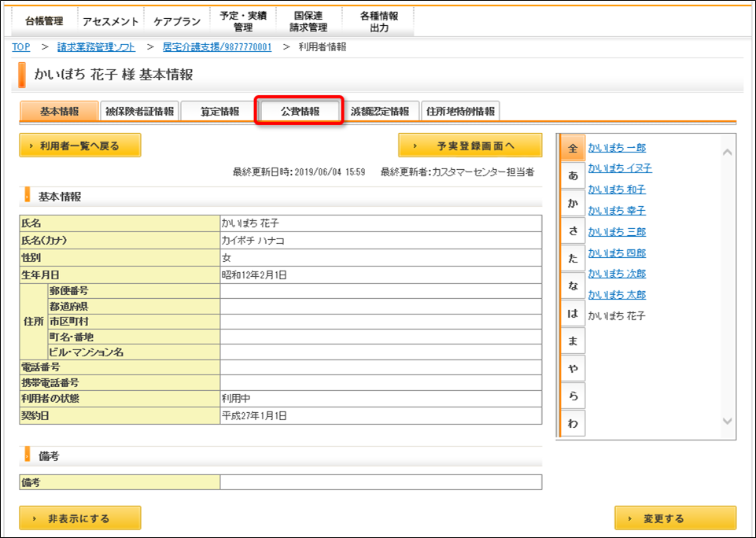756x538 pixels.
Task: Click the 変更する button
Action: click(x=676, y=518)
